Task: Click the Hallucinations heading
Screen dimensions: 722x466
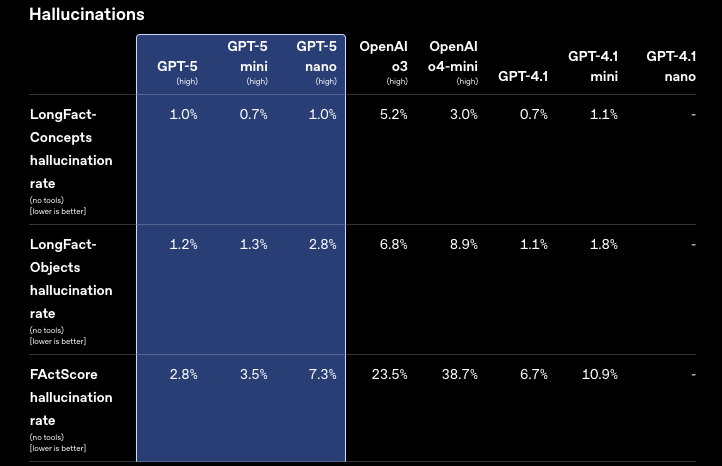Action: point(87,14)
